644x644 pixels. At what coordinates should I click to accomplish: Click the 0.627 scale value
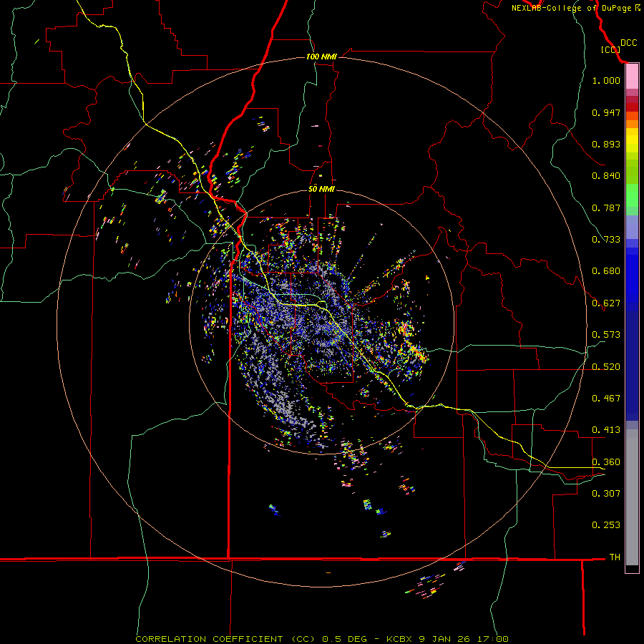coord(606,303)
